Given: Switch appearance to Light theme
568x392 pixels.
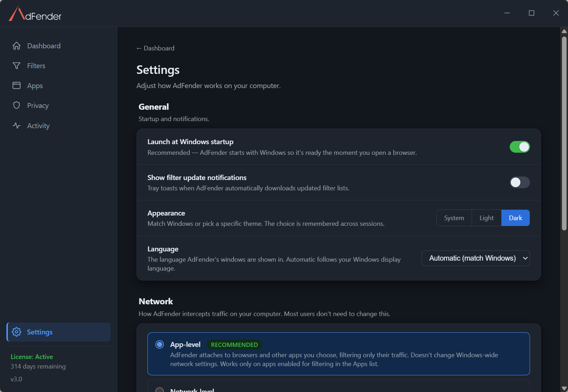Looking at the screenshot, I should pos(486,218).
